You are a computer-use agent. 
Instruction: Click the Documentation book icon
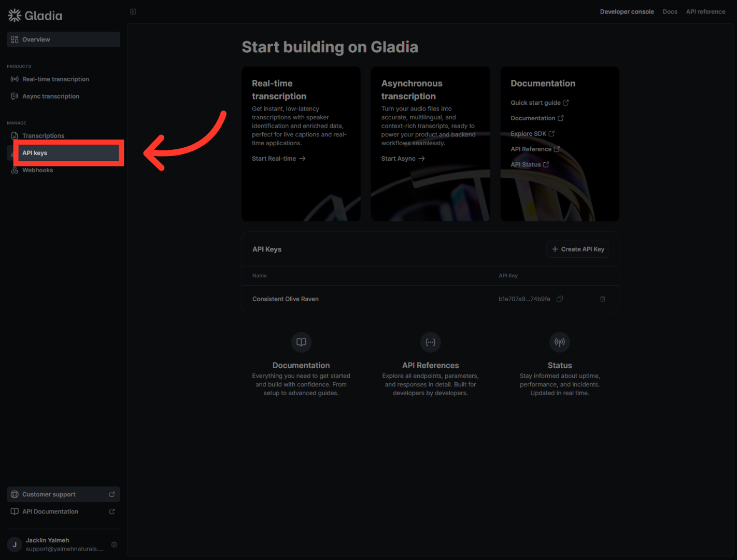301,342
